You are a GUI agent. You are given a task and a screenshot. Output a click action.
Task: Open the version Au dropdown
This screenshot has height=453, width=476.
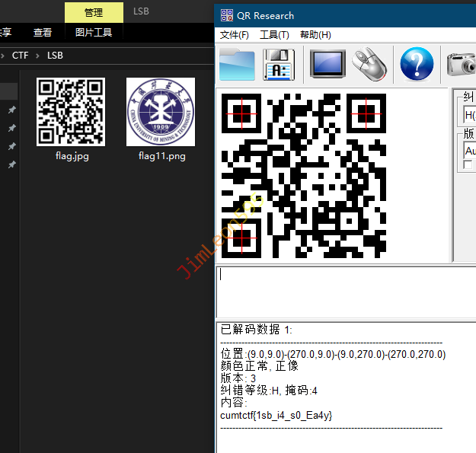coord(469,151)
